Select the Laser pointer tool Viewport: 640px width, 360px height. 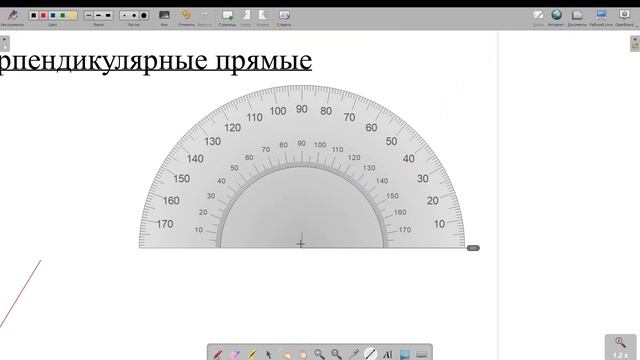click(x=353, y=354)
